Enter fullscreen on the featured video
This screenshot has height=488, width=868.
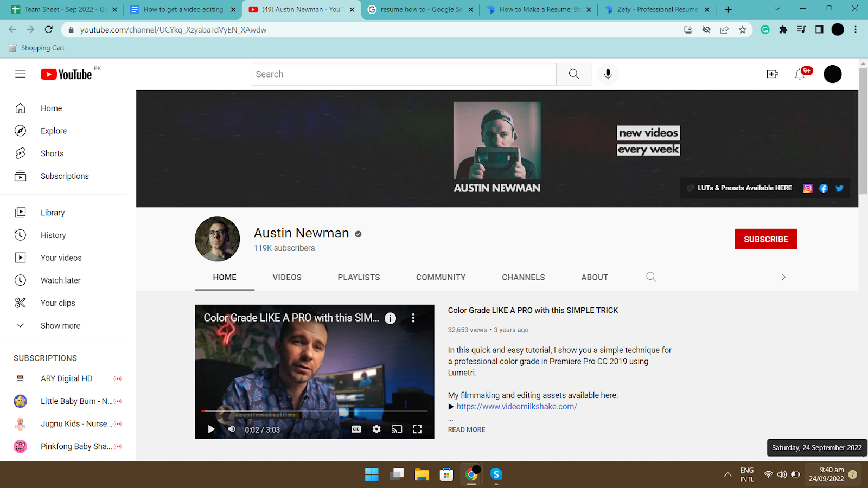[x=417, y=429]
